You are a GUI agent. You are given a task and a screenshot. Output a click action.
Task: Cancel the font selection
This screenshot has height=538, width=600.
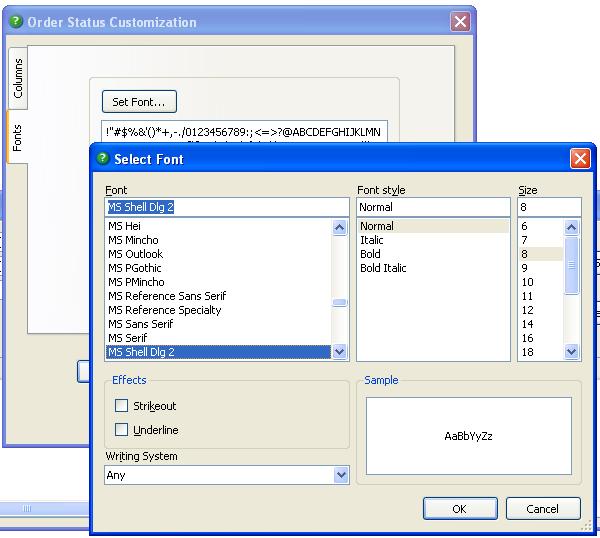(543, 509)
